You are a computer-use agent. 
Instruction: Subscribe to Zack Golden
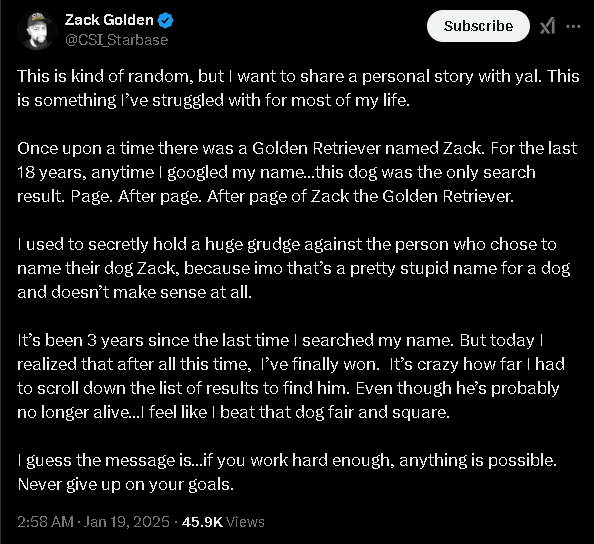(478, 26)
